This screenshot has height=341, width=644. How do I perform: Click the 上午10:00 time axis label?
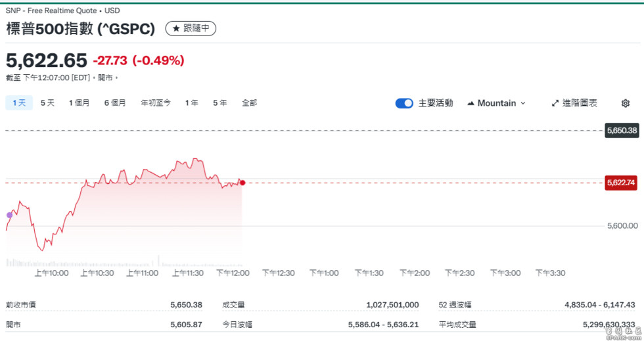(x=51, y=273)
